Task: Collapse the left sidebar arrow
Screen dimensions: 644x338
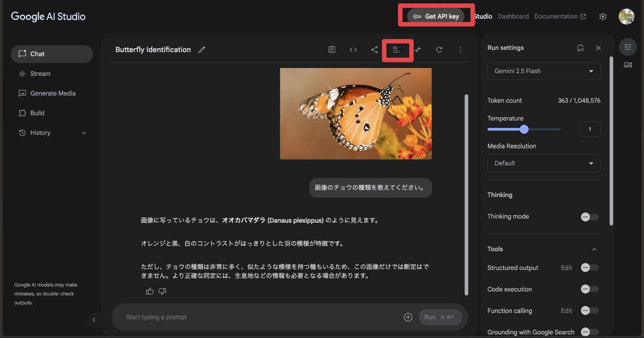Action: coord(94,320)
